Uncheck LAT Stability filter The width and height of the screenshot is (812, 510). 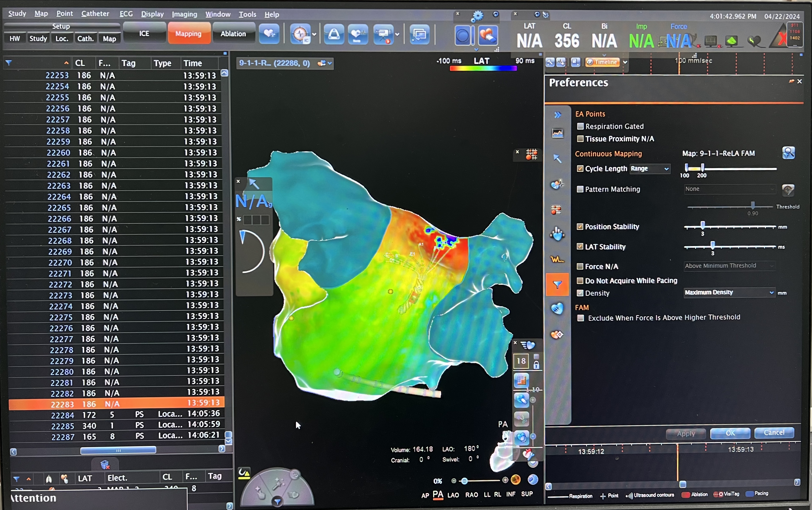pyautogui.click(x=580, y=246)
